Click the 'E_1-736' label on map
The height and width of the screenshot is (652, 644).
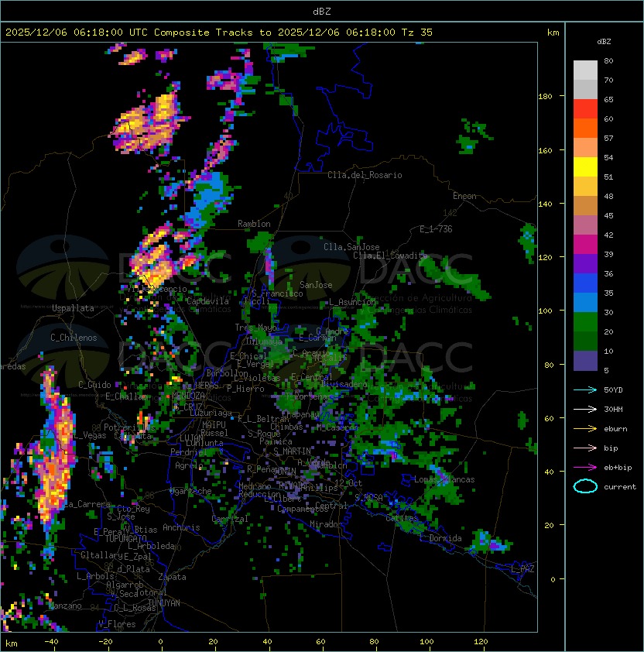click(436, 229)
